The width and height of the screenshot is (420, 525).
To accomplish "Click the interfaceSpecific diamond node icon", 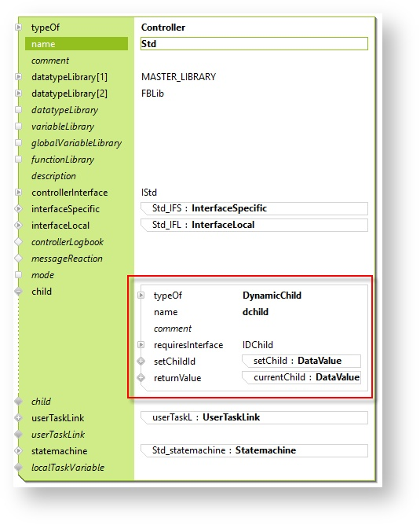I will tap(18, 208).
